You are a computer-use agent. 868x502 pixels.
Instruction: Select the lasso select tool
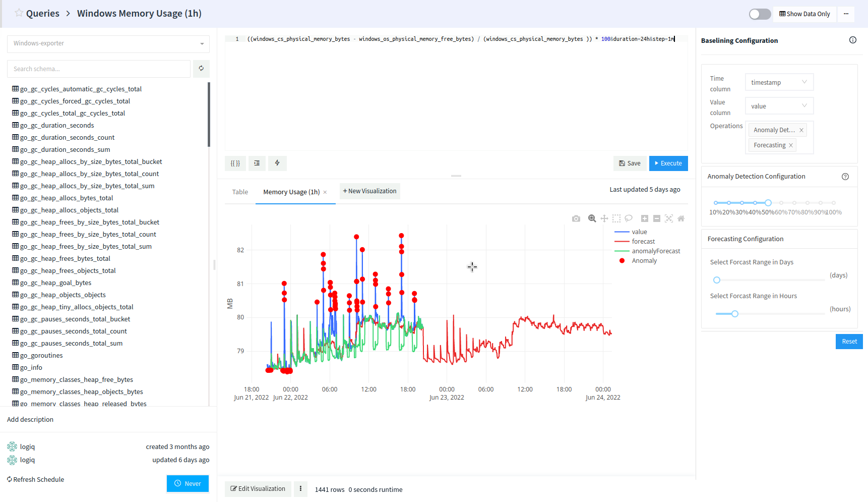(629, 218)
